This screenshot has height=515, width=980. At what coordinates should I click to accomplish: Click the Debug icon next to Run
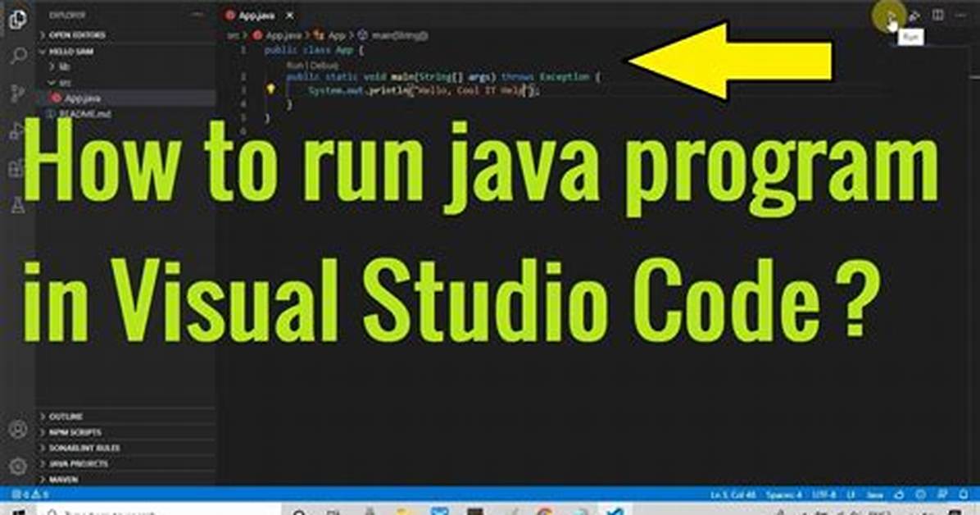(914, 16)
